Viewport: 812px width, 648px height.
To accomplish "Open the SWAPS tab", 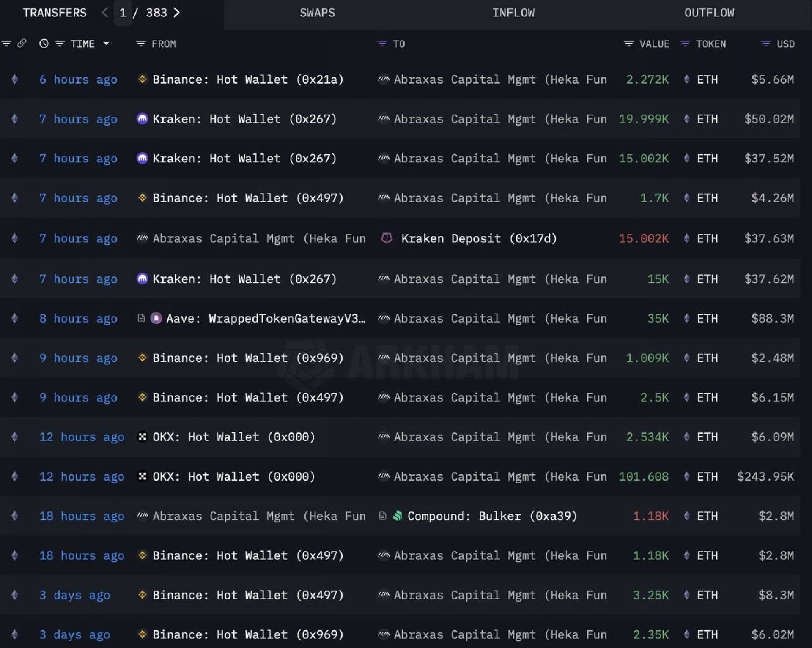I will (317, 13).
